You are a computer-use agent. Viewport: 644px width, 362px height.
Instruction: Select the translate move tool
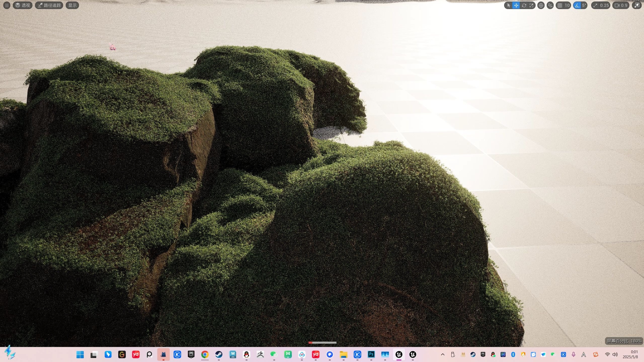(x=516, y=5)
